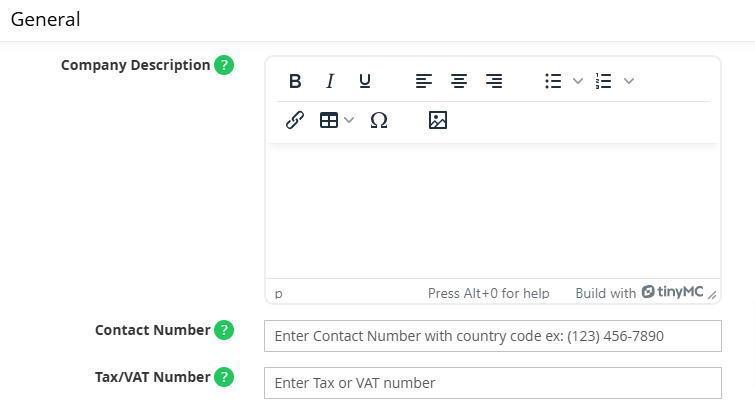Insert a special character with Omega icon
The image size is (755, 415).
[x=379, y=120]
